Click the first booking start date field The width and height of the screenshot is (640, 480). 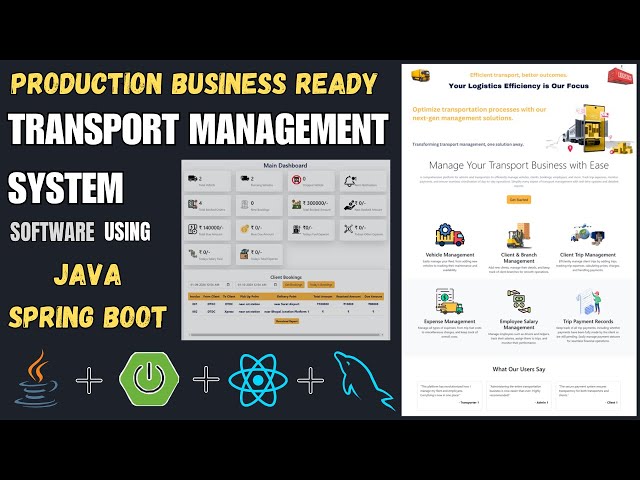coord(210,284)
